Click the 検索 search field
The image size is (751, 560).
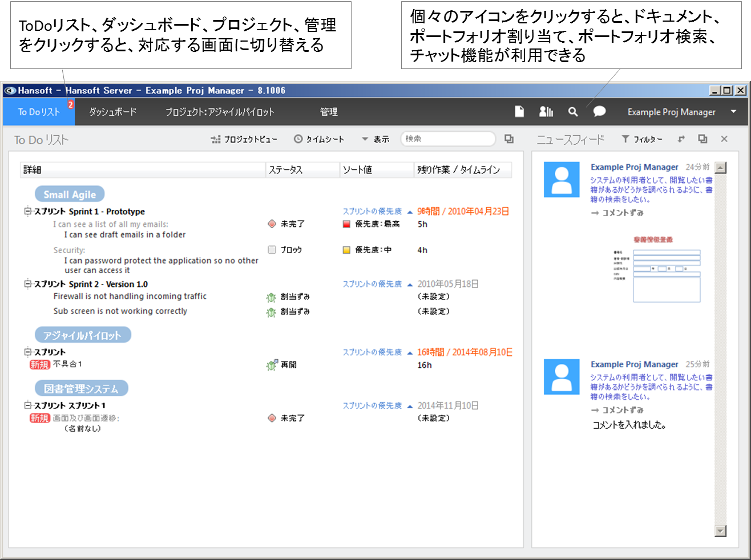click(448, 139)
